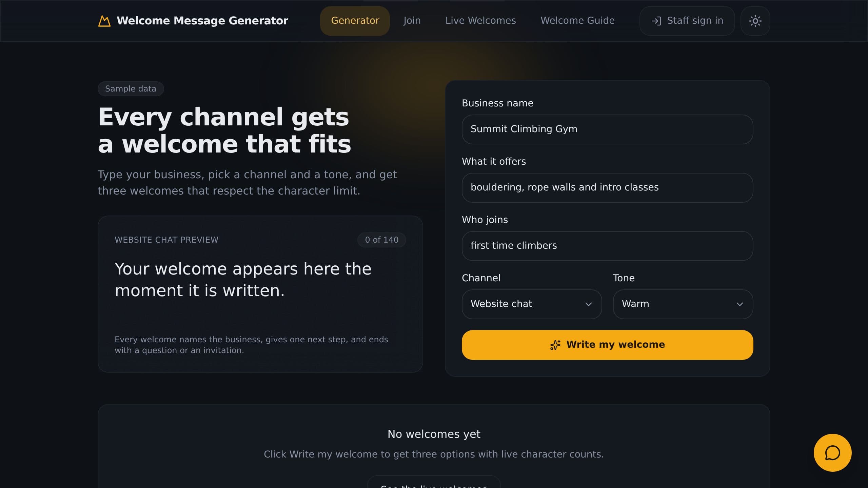Click Staff sign in text
Viewport: 868px width, 488px height.
point(695,21)
